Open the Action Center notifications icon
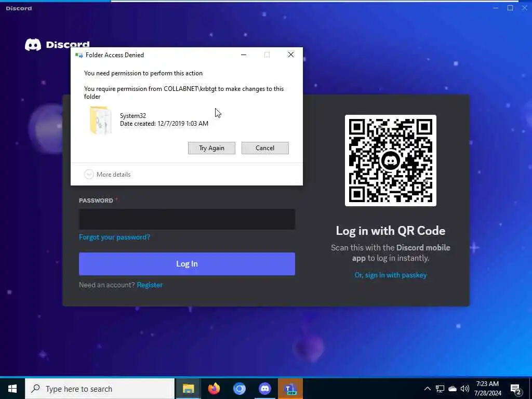 pos(516,389)
